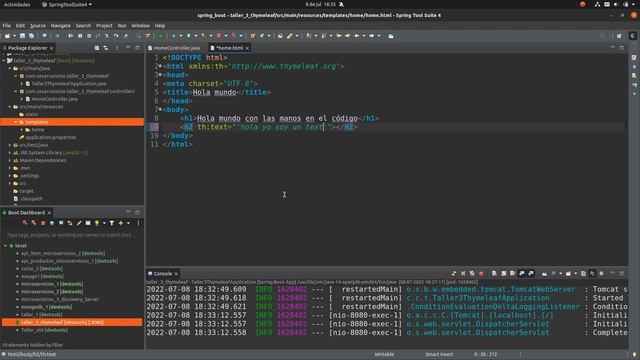Open the Navigate menu
640x360 pixels.
click(60, 25)
